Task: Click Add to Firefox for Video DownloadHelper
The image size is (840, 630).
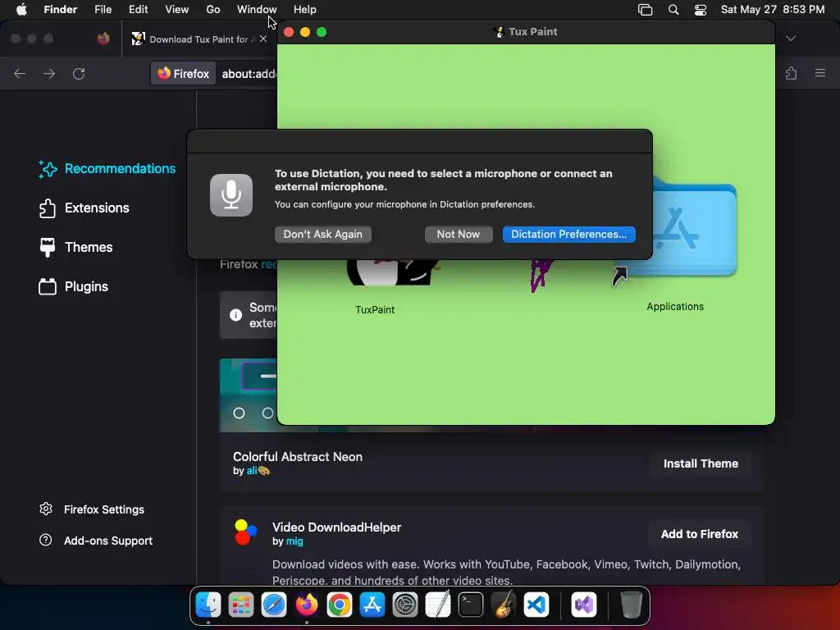Action: (699, 534)
